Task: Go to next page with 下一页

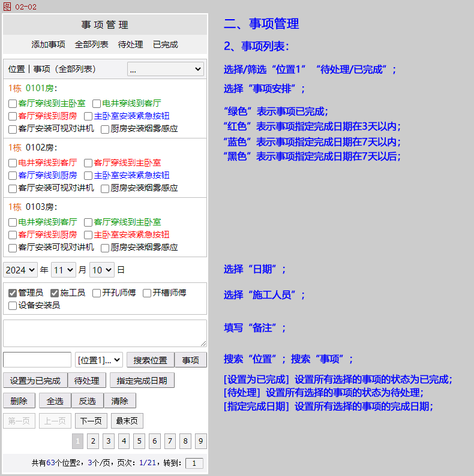Action: [x=91, y=421]
